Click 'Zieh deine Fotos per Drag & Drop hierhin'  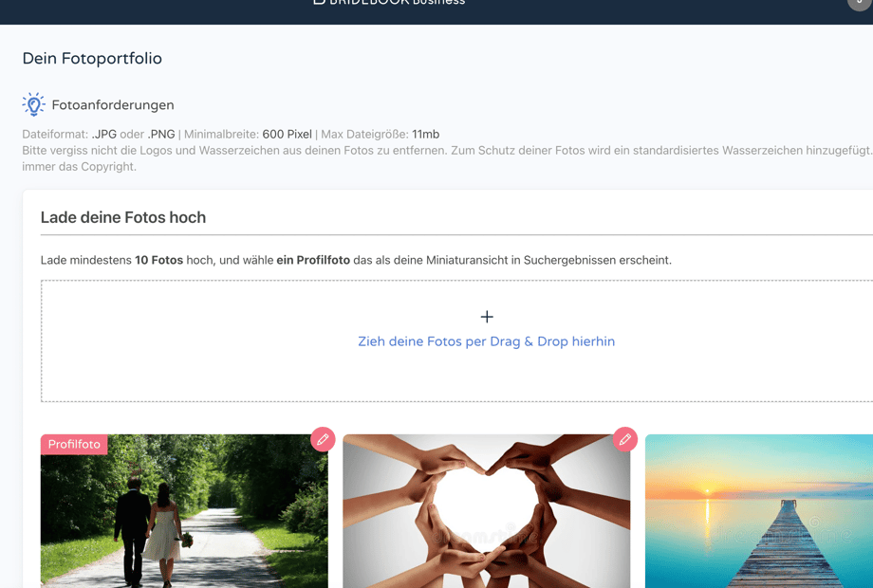[x=487, y=341]
